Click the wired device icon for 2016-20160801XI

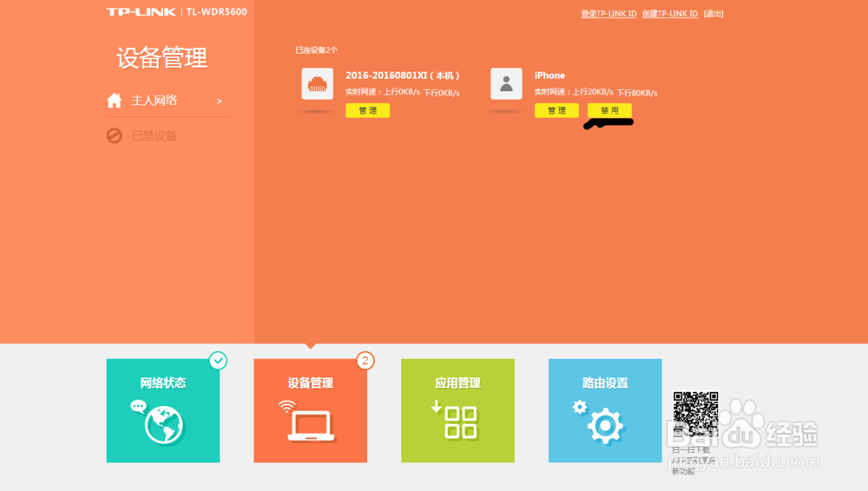pyautogui.click(x=317, y=83)
